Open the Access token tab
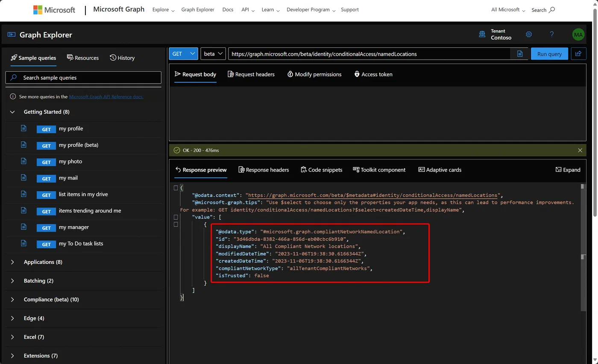This screenshot has width=598, height=364. pyautogui.click(x=373, y=74)
